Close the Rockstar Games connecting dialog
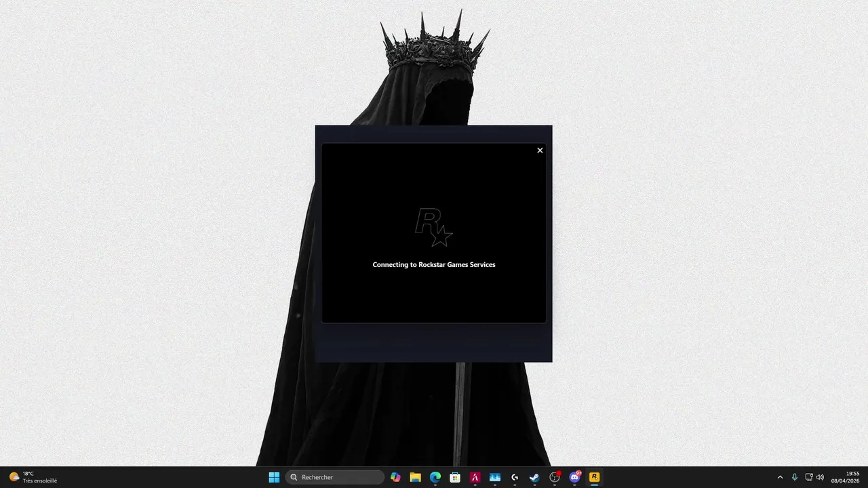The image size is (868, 488). [x=540, y=150]
